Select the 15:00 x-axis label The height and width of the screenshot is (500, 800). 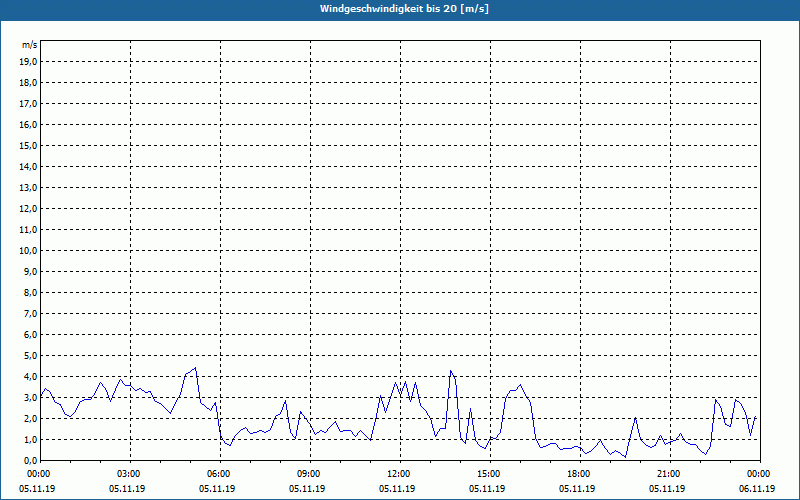tap(488, 474)
